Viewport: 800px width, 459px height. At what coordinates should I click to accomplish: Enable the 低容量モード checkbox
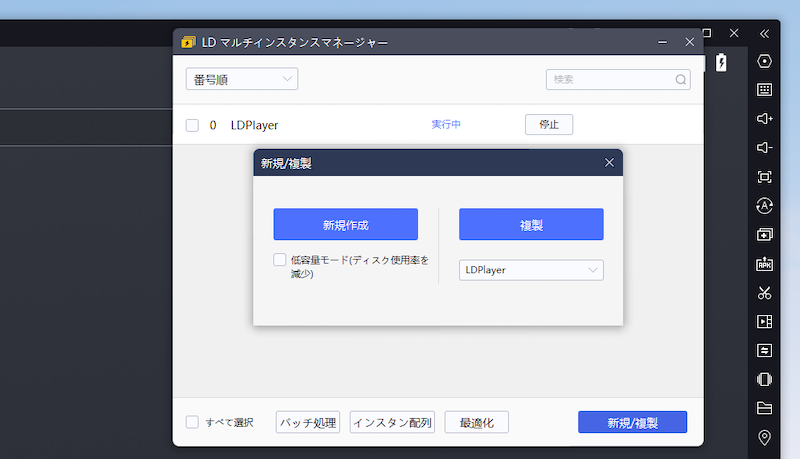click(x=280, y=260)
